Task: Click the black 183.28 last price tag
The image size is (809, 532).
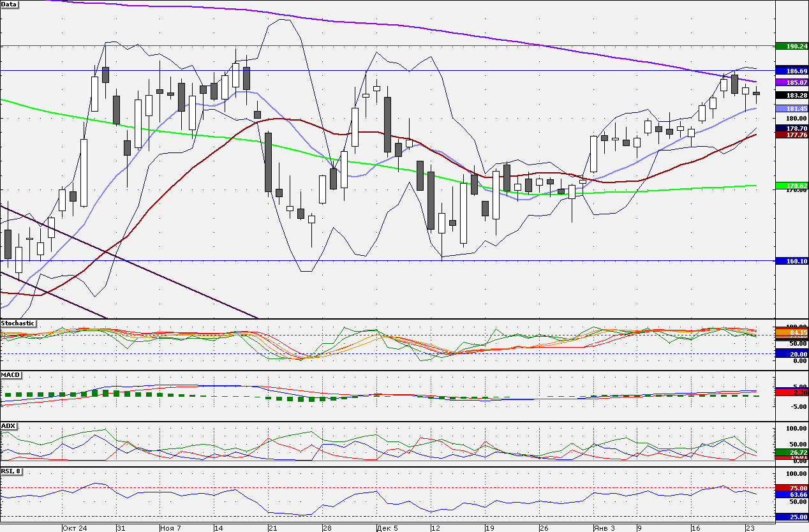Action: 792,95
